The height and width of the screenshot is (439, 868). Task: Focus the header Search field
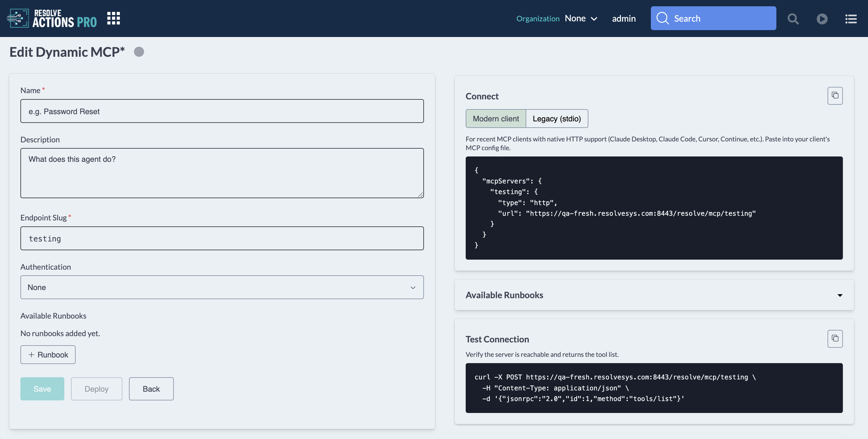pos(713,18)
